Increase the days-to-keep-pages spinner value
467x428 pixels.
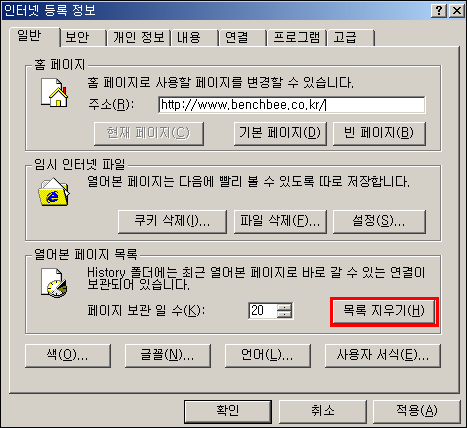click(284, 307)
